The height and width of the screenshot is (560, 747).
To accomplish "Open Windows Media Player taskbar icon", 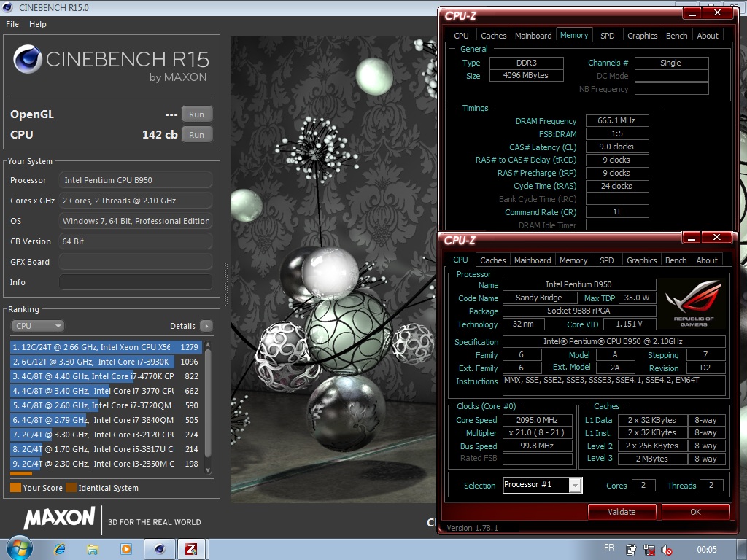I will pyautogui.click(x=126, y=549).
